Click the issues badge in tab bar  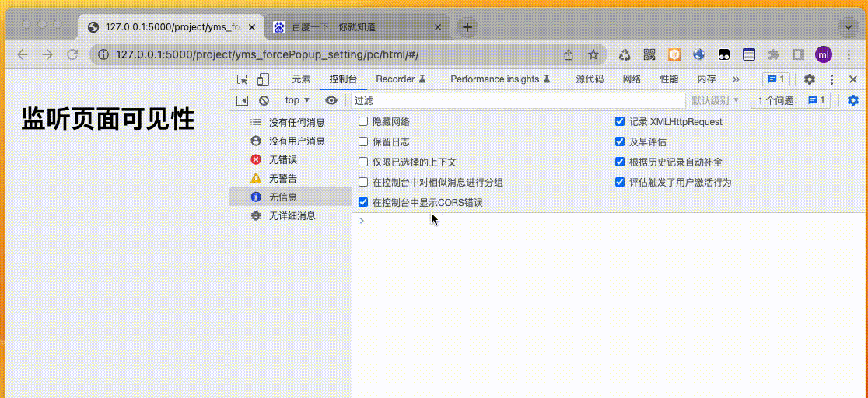pos(776,79)
